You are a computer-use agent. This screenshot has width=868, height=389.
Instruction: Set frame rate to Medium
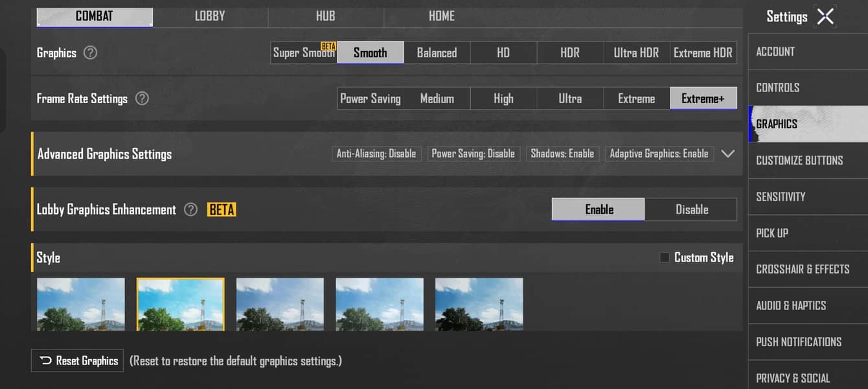click(x=437, y=99)
